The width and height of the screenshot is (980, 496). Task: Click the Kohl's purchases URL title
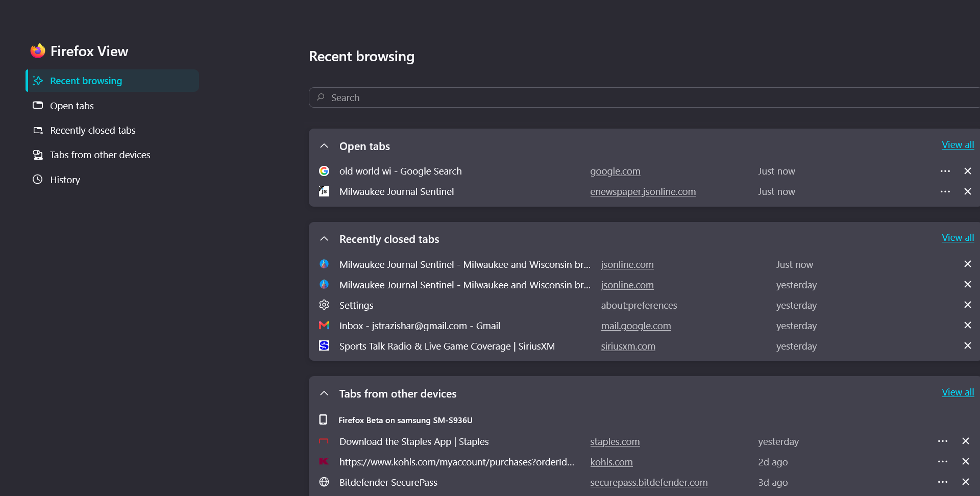pyautogui.click(x=457, y=462)
